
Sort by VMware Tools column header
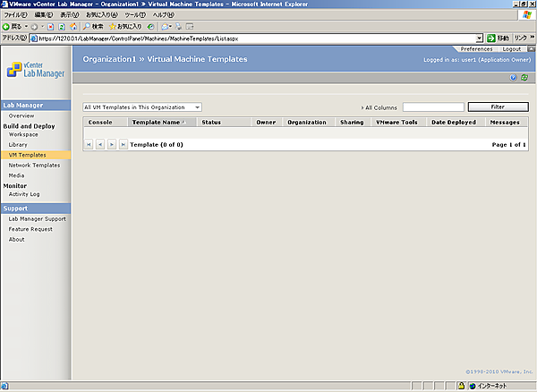[398, 123]
